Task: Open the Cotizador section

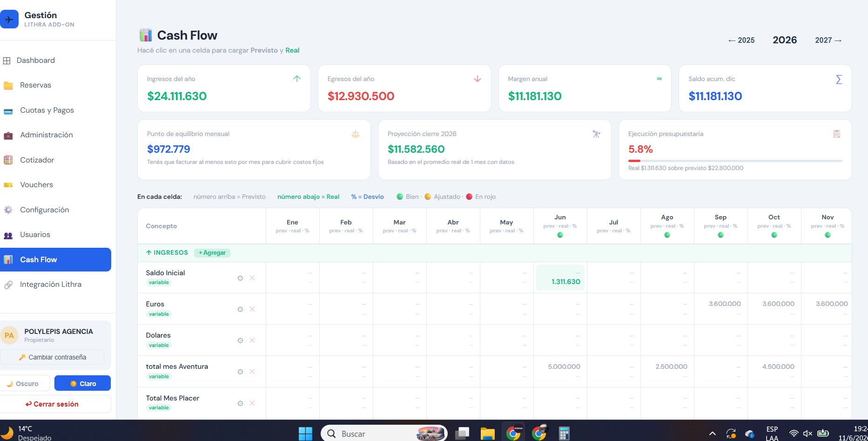Action: tap(37, 160)
